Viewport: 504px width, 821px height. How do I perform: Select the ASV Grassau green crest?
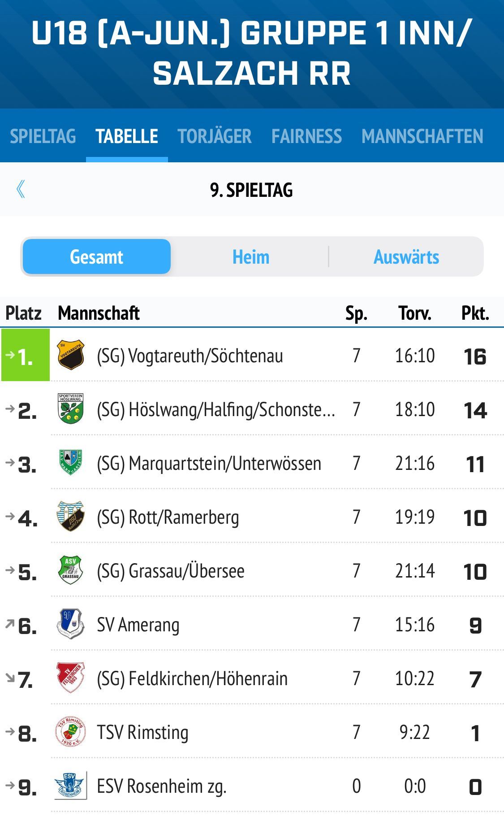point(71,570)
